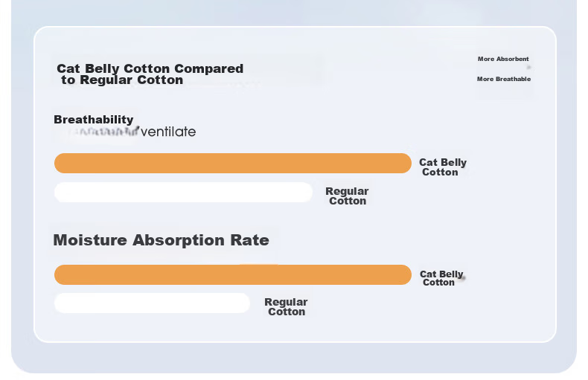This screenshot has width=588, height=380.
Task: Select the title line 'to Regular Cotton'
Action: tap(122, 80)
